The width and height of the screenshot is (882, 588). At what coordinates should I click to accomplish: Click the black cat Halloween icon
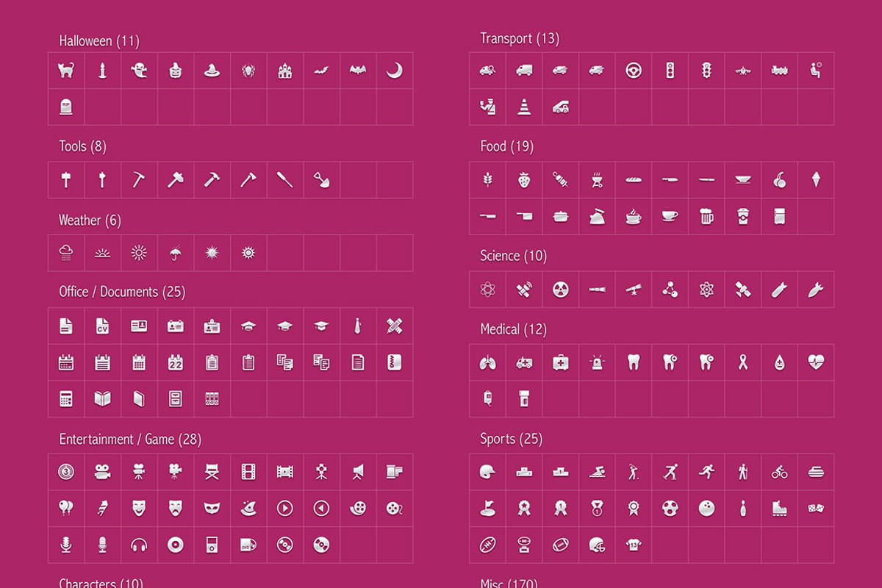click(66, 71)
